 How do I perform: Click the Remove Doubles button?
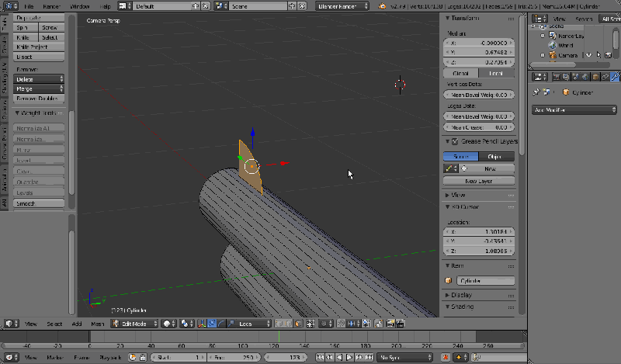[x=39, y=99]
